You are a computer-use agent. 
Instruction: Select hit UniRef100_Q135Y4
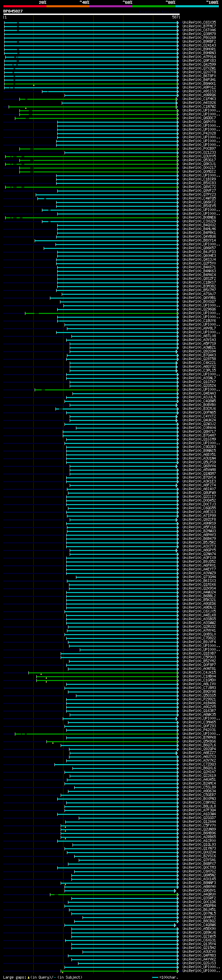pyautogui.click(x=199, y=944)
